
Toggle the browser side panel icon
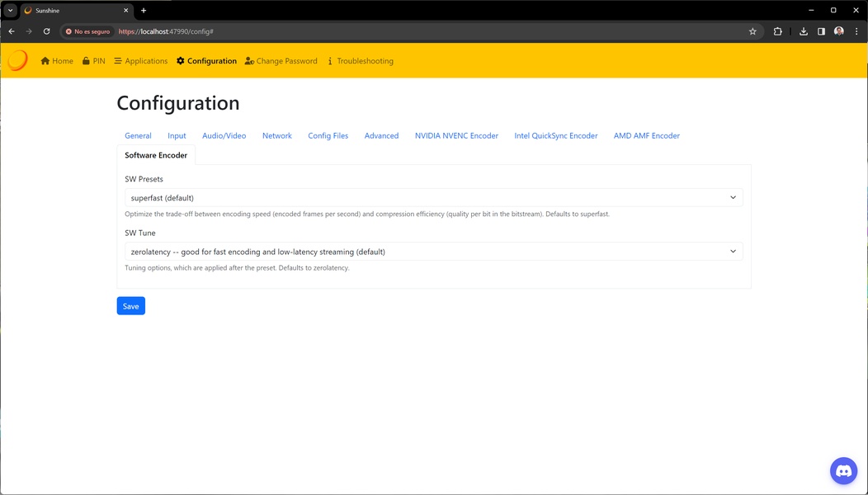(821, 31)
